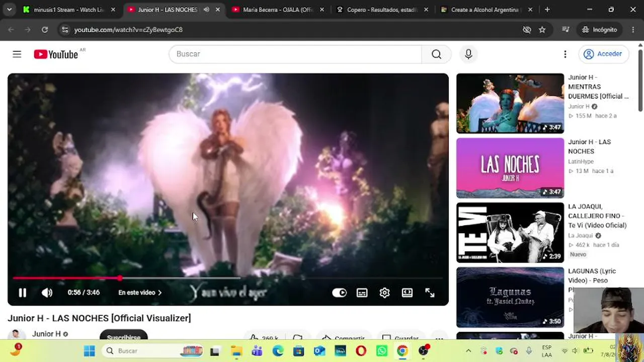Open Microsoft Store from the taskbar
The height and width of the screenshot is (362, 644).
[299, 351]
